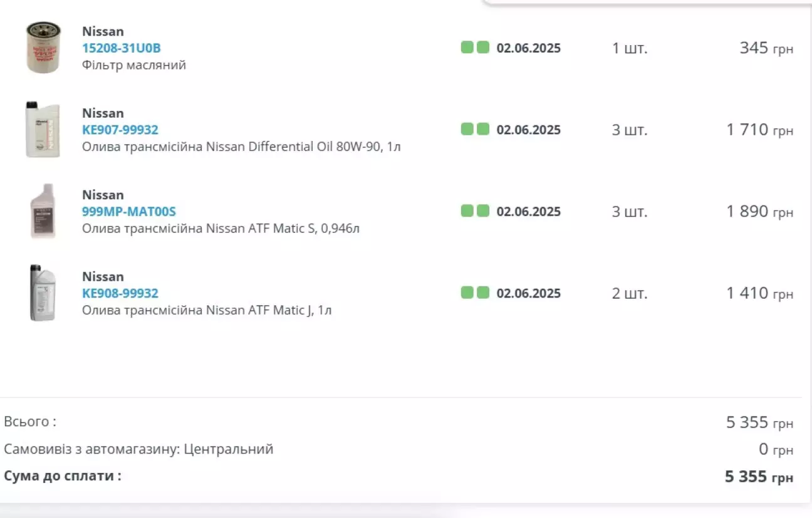The image size is (812, 518).
Task: Click delivery date 02.06.2025 for oil filter
Action: coord(529,48)
